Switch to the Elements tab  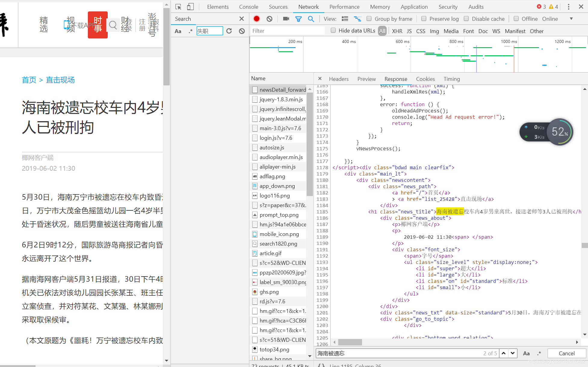point(218,7)
